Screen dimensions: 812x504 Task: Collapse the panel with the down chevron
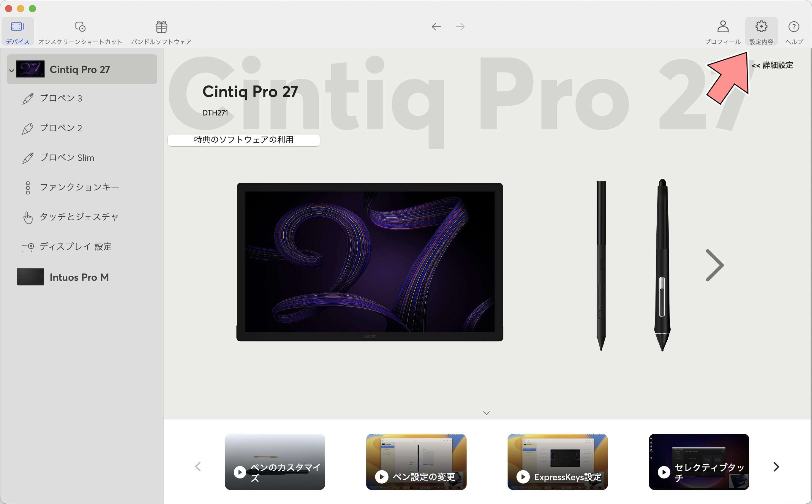(486, 413)
